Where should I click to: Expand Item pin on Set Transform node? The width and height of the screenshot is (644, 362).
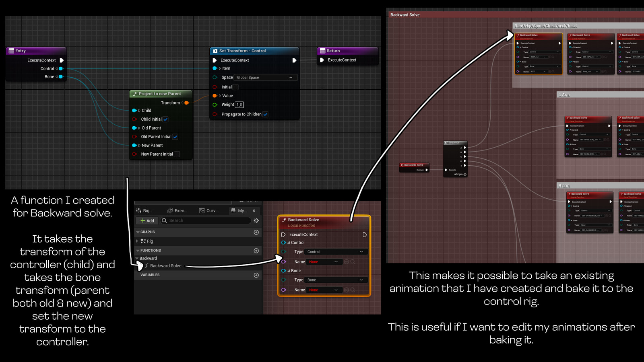(220, 68)
